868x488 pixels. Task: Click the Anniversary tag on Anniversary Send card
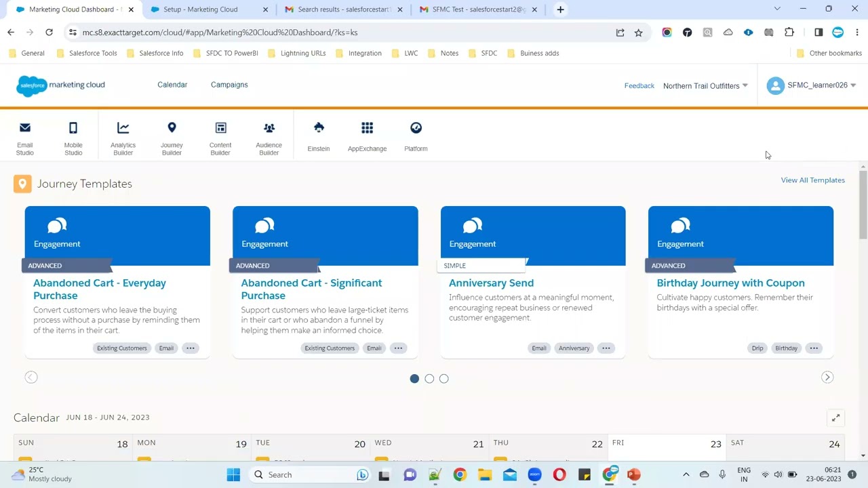pos(574,348)
